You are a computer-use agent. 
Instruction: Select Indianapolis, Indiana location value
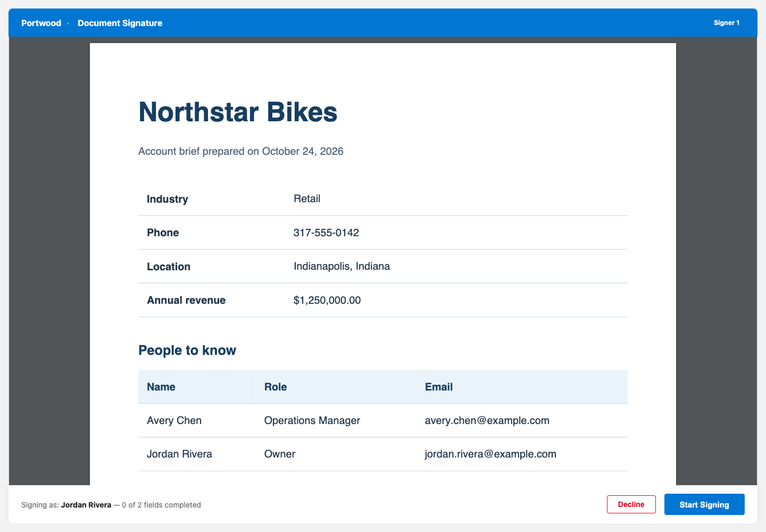pyautogui.click(x=342, y=266)
